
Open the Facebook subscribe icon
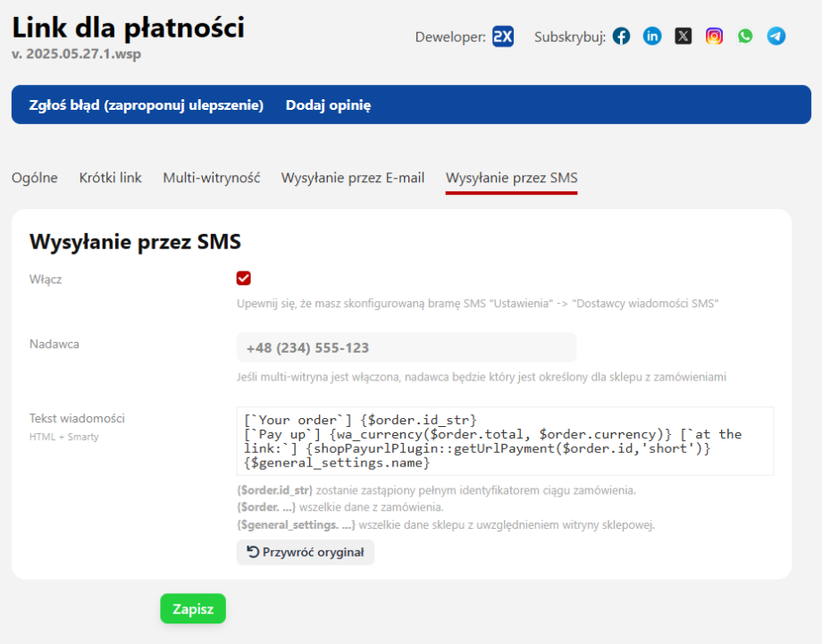pyautogui.click(x=622, y=37)
